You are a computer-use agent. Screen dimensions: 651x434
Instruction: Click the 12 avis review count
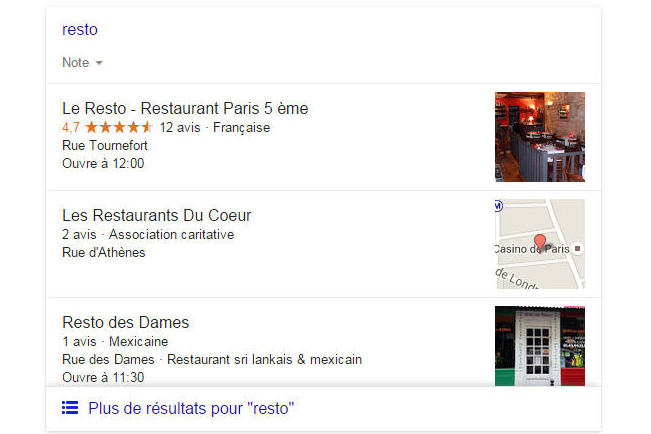coord(180,128)
